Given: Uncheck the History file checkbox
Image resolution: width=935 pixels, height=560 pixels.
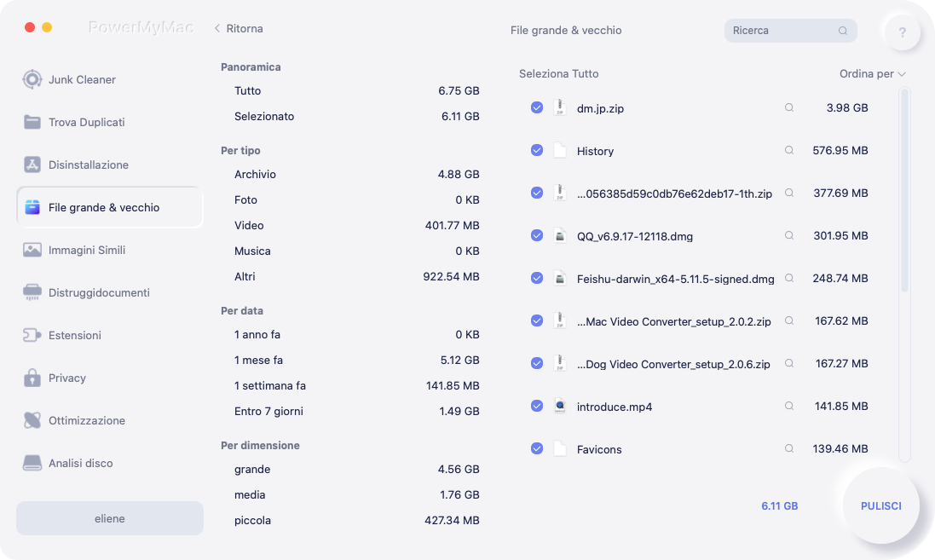Looking at the screenshot, I should tap(537, 150).
